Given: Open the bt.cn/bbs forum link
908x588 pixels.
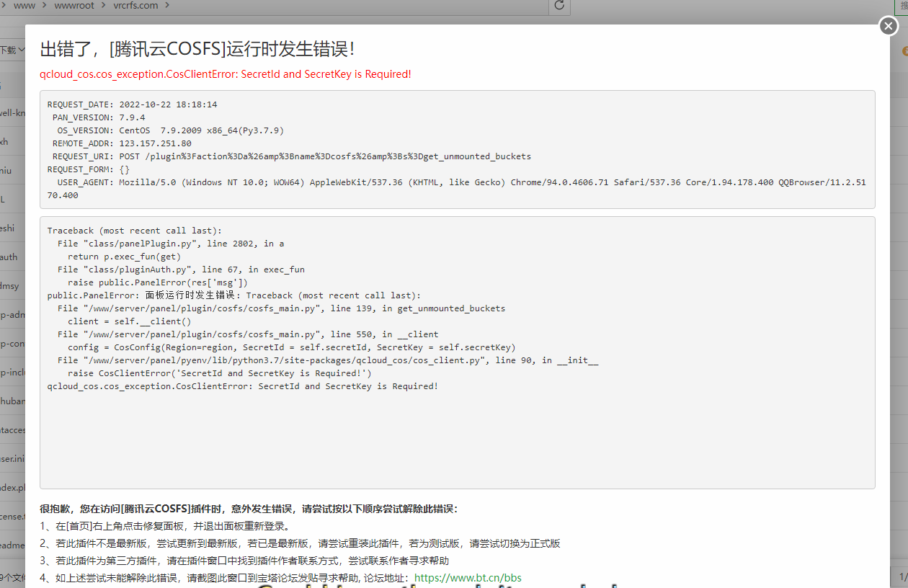Looking at the screenshot, I should 468,578.
